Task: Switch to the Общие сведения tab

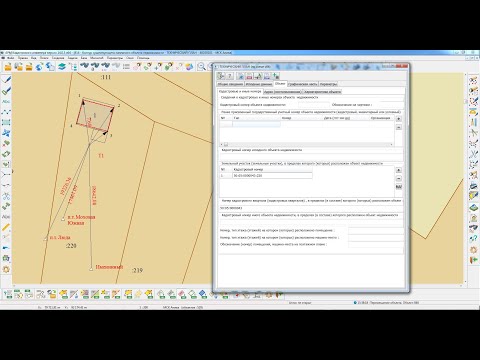Action: coord(230,84)
